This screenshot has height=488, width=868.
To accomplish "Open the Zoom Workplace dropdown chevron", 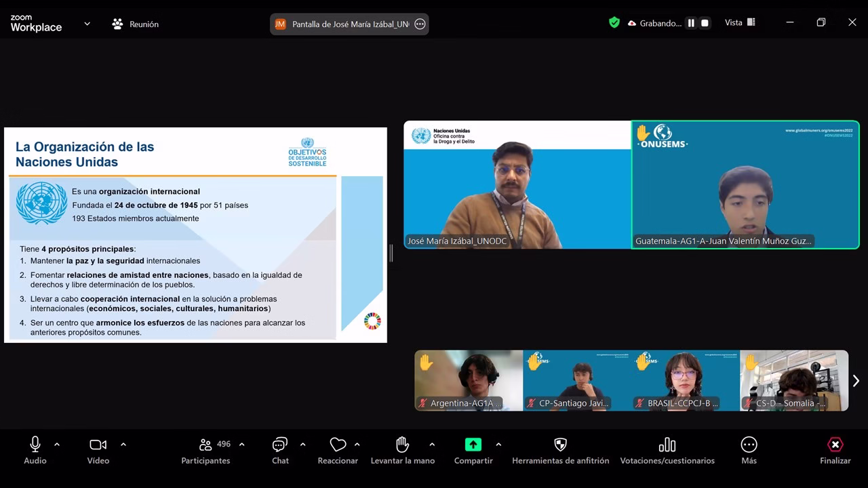I will (87, 24).
